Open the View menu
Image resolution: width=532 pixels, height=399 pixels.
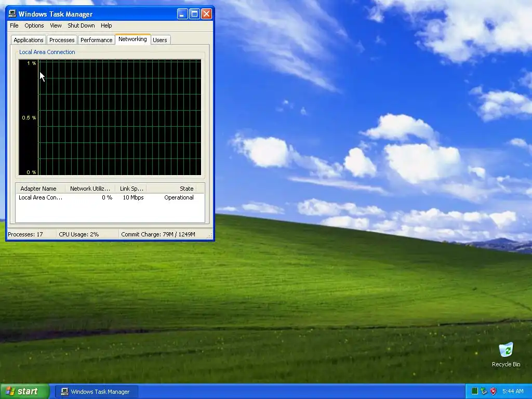56,25
